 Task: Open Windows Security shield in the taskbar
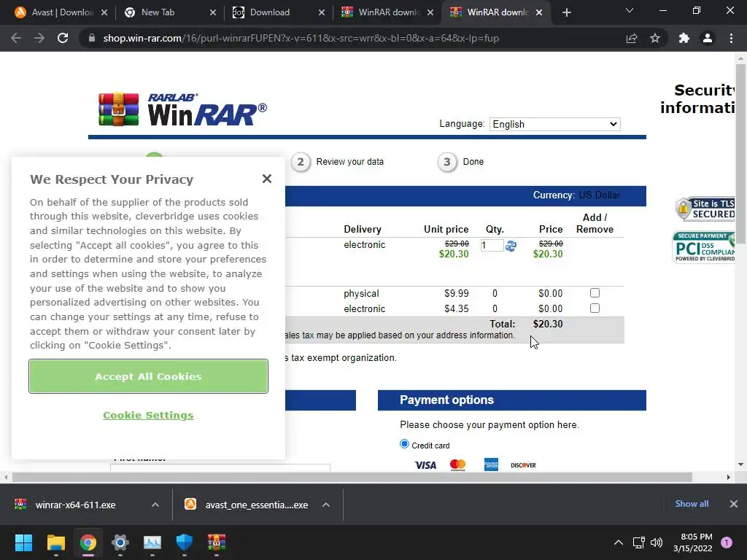(x=185, y=542)
